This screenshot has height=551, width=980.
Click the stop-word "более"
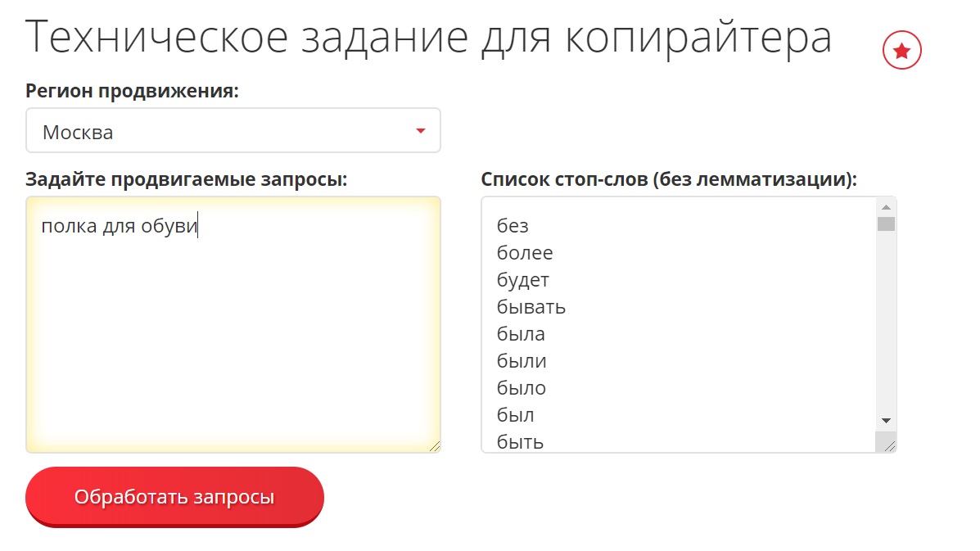(525, 253)
